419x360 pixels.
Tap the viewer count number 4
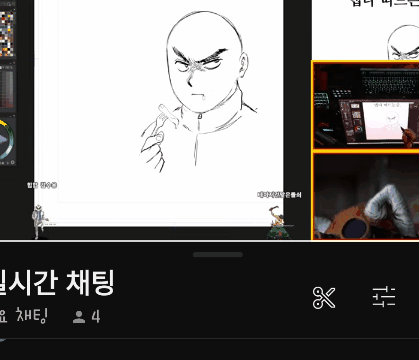click(96, 317)
